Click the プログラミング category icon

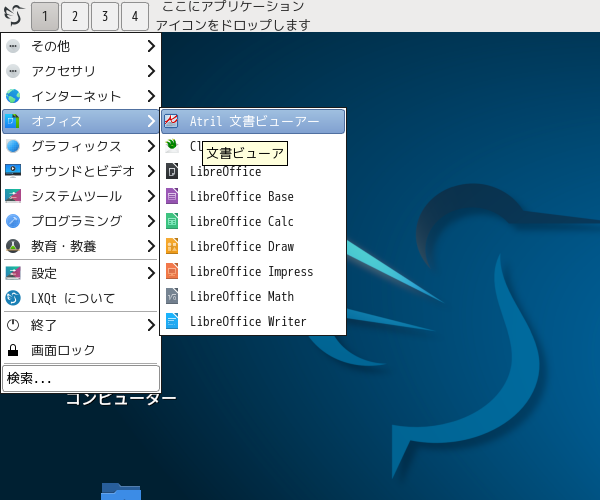click(x=13, y=221)
